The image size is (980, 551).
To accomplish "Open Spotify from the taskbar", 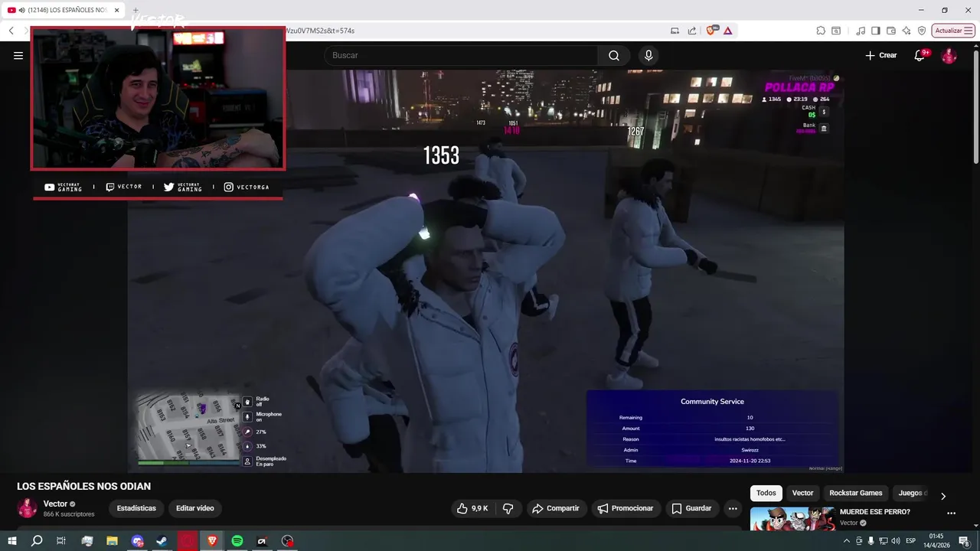I will (x=237, y=541).
